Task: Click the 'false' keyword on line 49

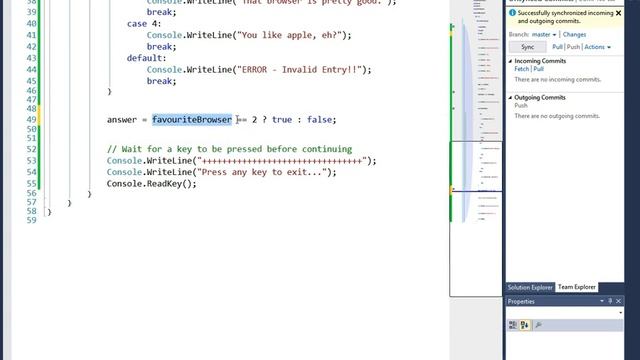Action: tap(319, 120)
